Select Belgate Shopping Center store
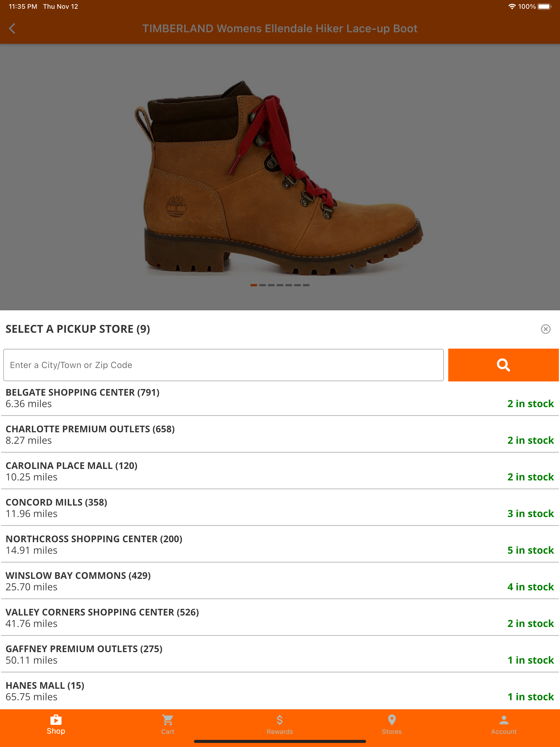Viewport: 560px width, 747px height. tap(280, 398)
